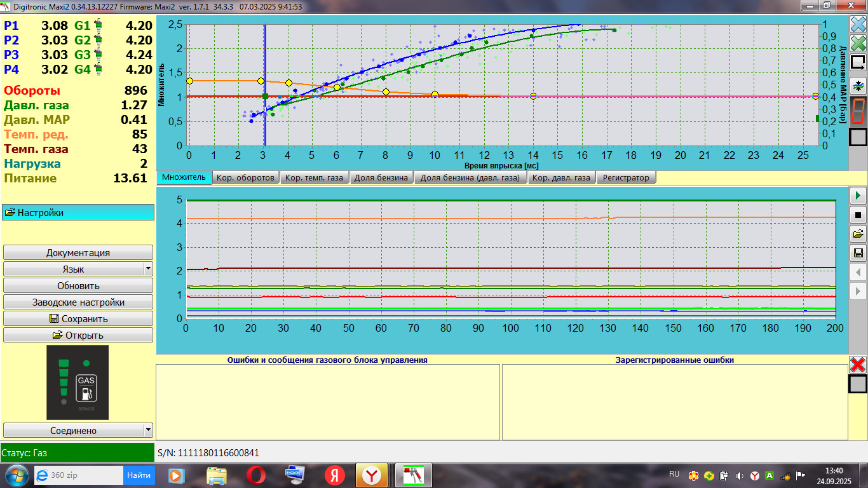Switch to the Кор. оборотов tab
The width and height of the screenshot is (868, 488).
245,178
